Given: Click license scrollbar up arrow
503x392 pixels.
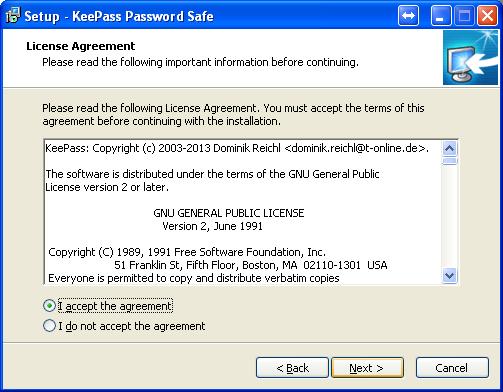Looking at the screenshot, I should (x=450, y=148).
